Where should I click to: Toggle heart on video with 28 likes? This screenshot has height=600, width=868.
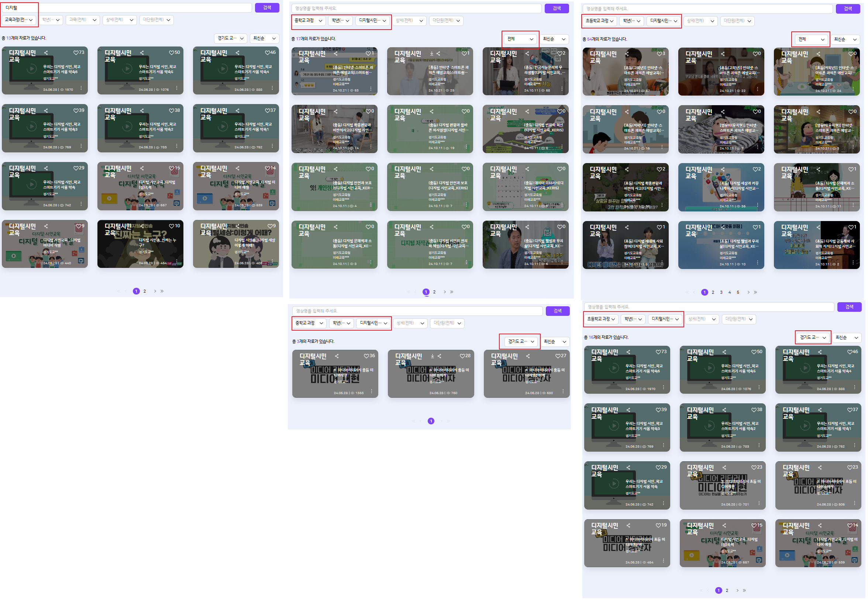pyautogui.click(x=462, y=356)
